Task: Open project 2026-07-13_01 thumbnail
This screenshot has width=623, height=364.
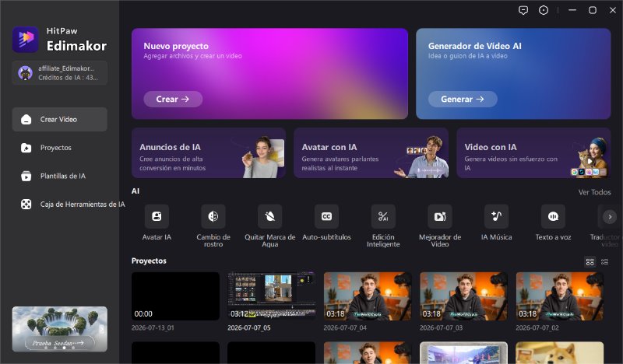Action: pos(176,296)
